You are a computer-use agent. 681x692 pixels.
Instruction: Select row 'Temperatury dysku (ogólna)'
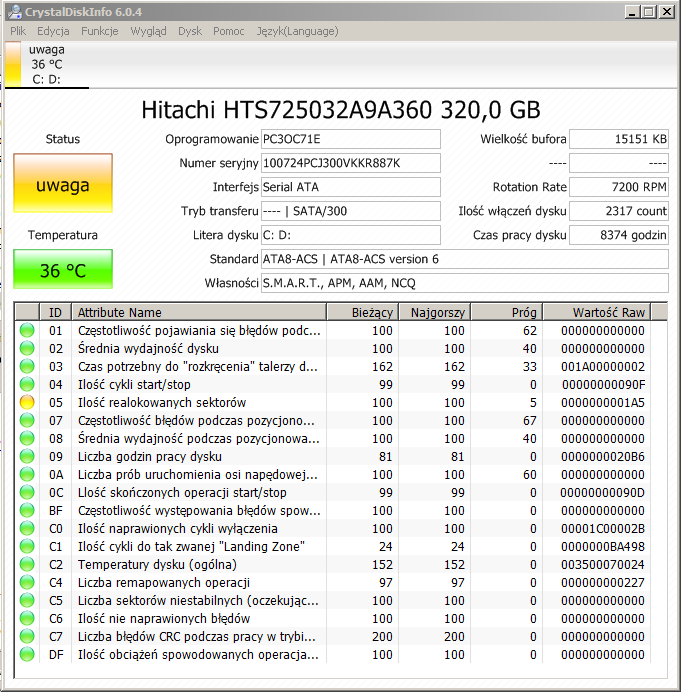333,564
